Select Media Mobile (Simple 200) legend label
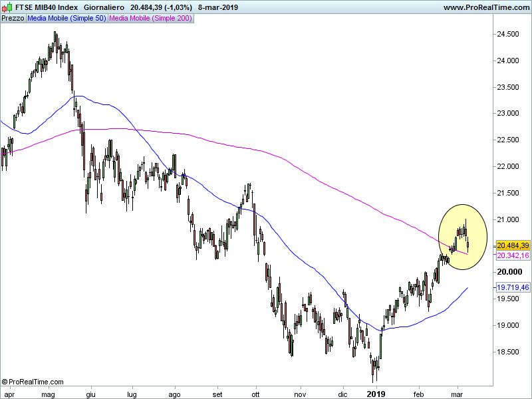This screenshot has height=399, width=532. (x=151, y=19)
